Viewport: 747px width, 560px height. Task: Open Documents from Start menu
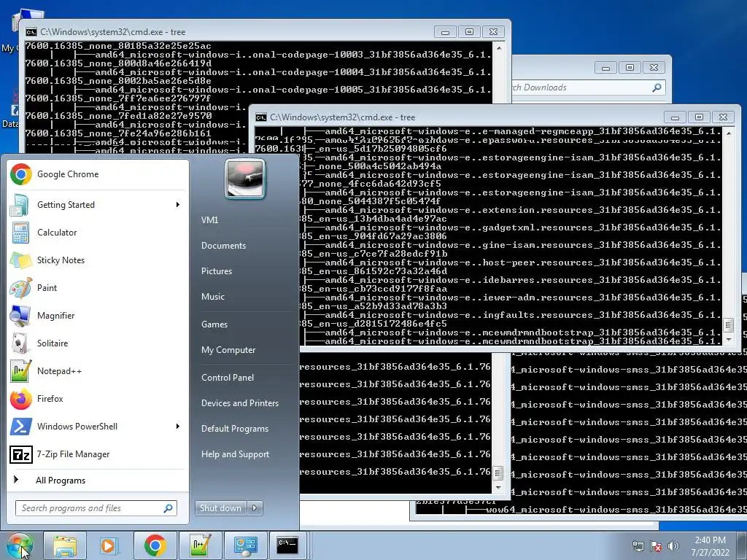[x=223, y=246]
